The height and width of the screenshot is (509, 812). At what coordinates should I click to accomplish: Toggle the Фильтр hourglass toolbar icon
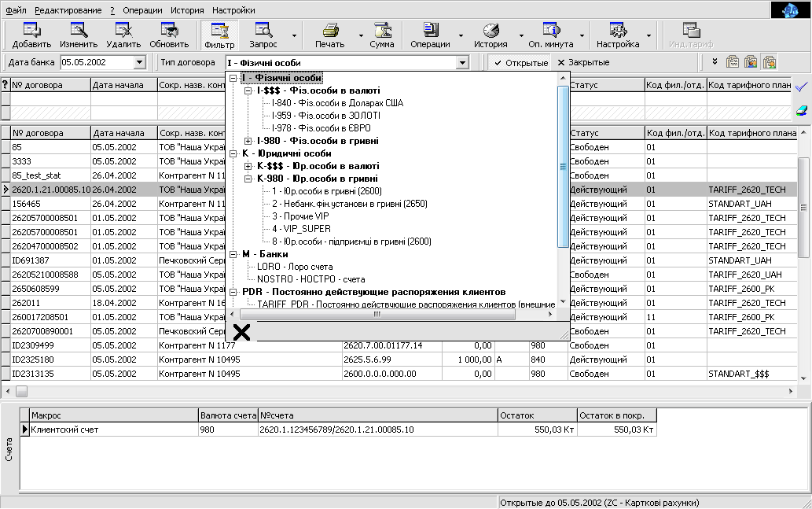pyautogui.click(x=219, y=30)
